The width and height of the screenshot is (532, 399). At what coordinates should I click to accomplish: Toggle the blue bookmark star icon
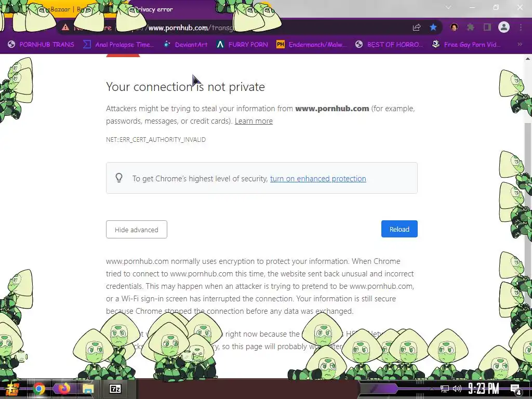433,27
